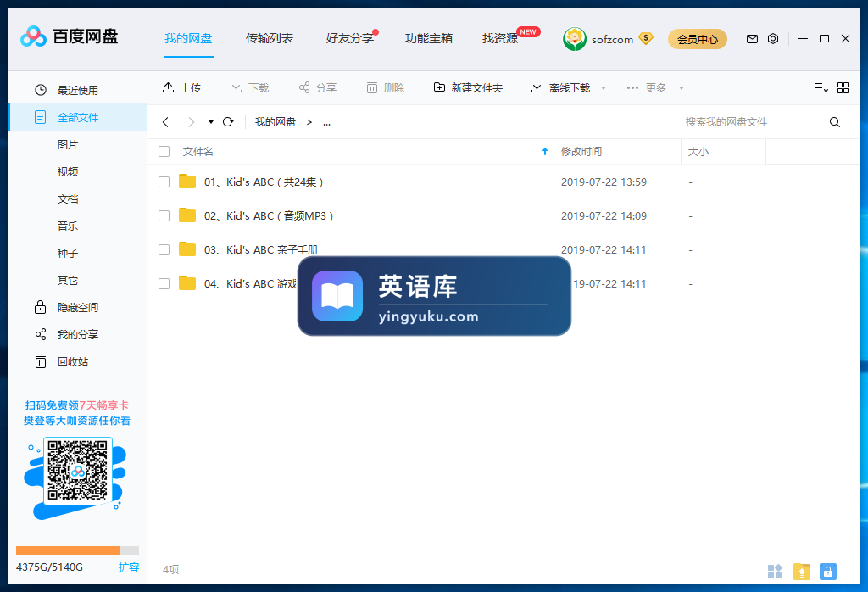This screenshot has width=868, height=592.
Task: Expand the 离线下载 dropdown arrow
Action: click(x=604, y=88)
